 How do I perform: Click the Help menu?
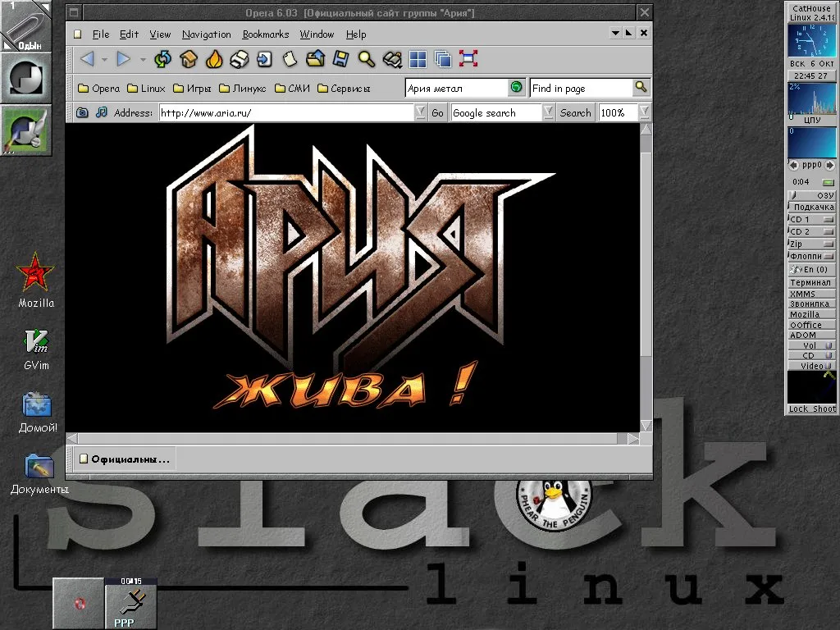356,34
